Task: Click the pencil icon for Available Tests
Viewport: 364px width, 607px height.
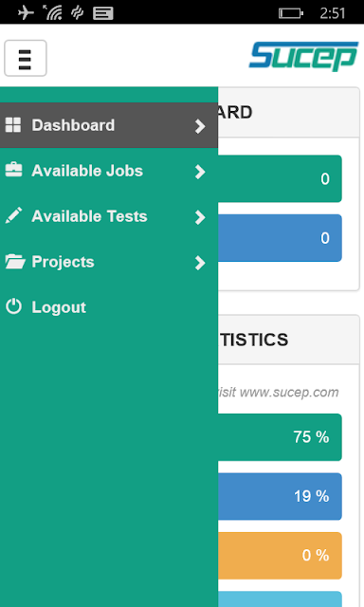Action: tap(13, 215)
